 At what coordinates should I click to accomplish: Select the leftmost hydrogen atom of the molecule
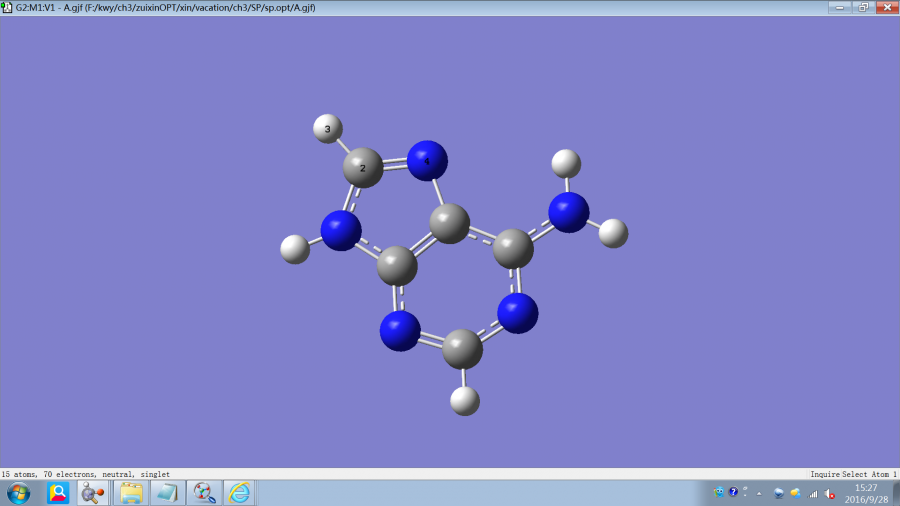click(295, 250)
